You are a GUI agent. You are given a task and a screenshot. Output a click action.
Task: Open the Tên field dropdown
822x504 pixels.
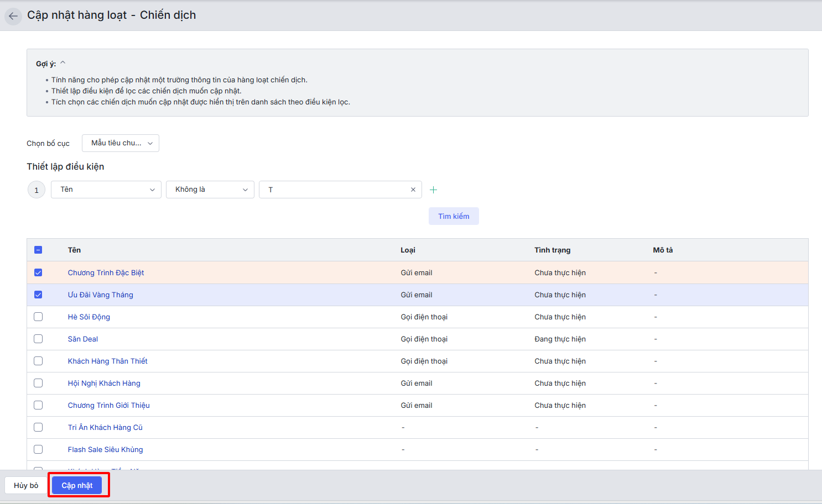[x=106, y=190]
